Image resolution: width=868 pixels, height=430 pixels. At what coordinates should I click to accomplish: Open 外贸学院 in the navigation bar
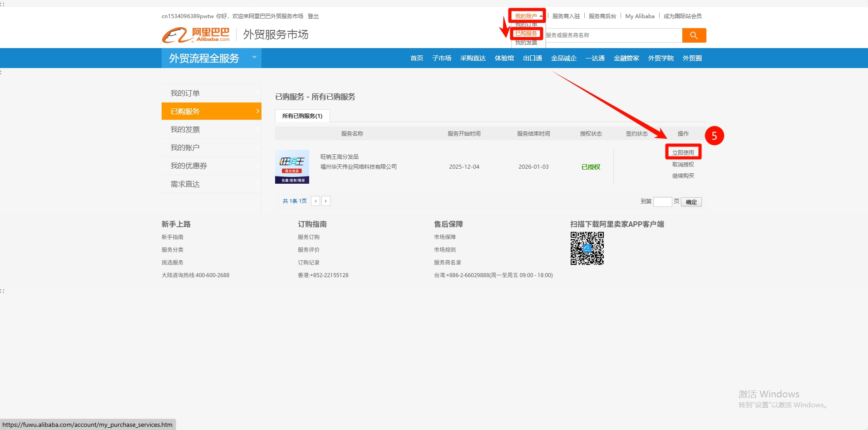[661, 58]
